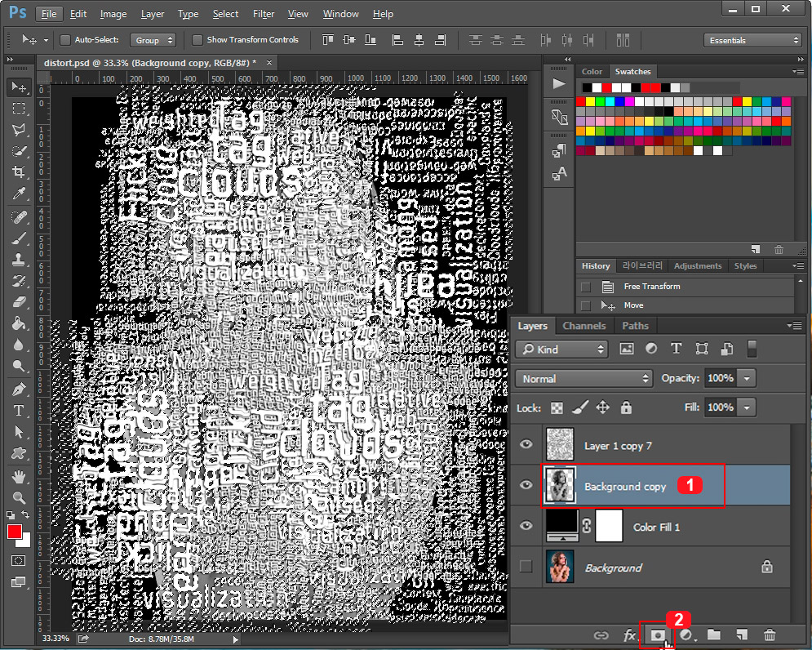Open Opacity slider dropdown arrow
This screenshot has height=650, width=812.
pos(746,378)
